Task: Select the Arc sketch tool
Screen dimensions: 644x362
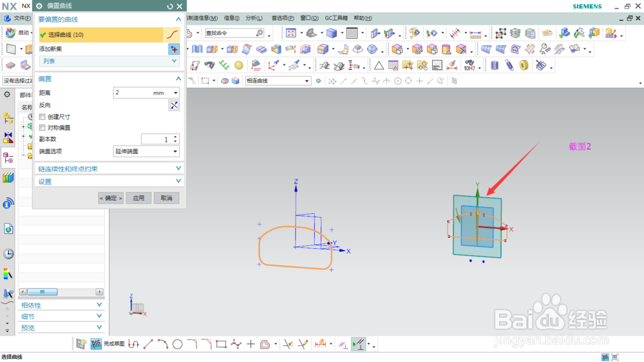Action: [163, 344]
